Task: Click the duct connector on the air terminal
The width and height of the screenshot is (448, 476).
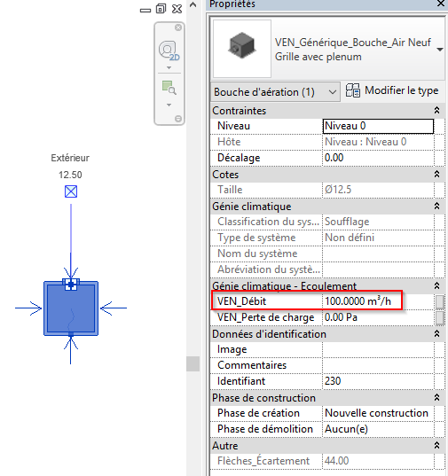Action: coord(71,285)
